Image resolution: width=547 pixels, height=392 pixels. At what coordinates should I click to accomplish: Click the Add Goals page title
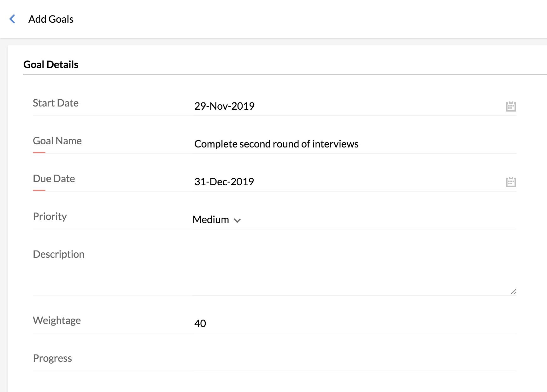(x=51, y=19)
